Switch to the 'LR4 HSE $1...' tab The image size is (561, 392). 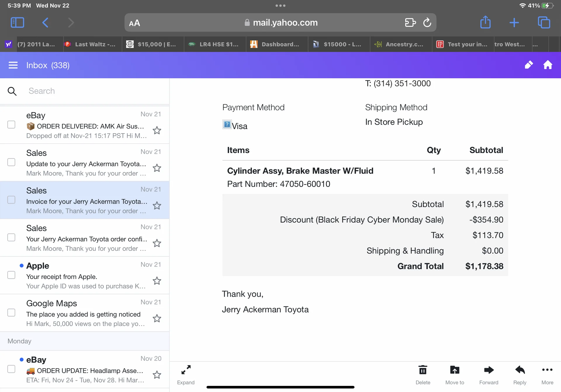tap(215, 44)
